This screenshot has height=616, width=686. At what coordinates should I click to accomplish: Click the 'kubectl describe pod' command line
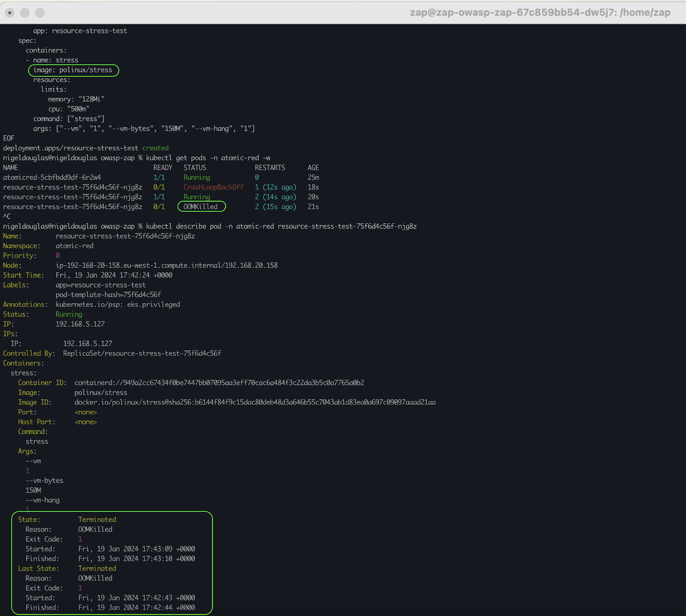point(281,226)
